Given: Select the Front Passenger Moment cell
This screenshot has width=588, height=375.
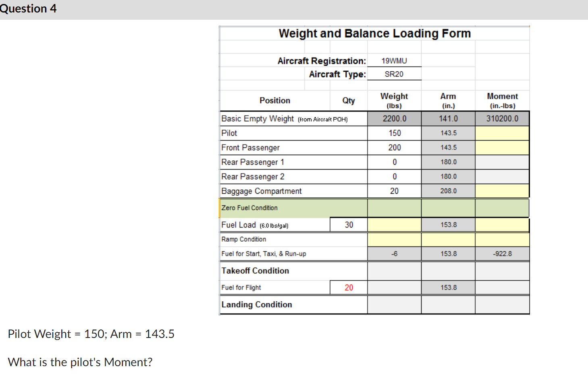Looking at the screenshot, I should [502, 147].
